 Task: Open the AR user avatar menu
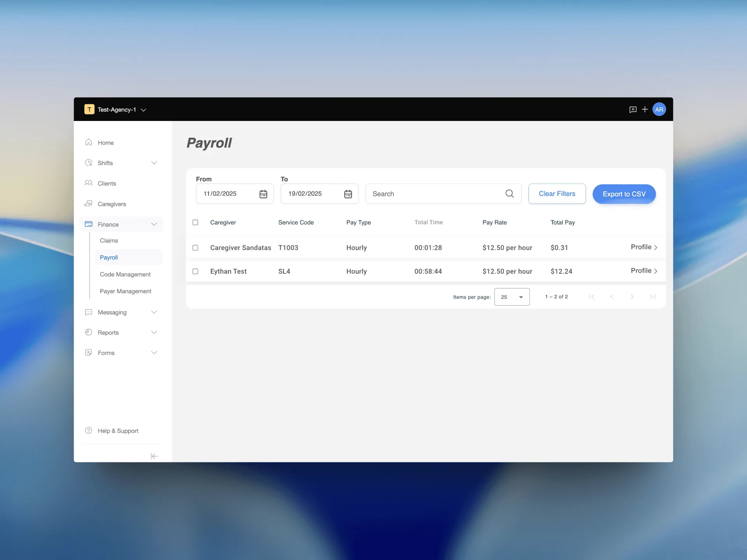(659, 110)
